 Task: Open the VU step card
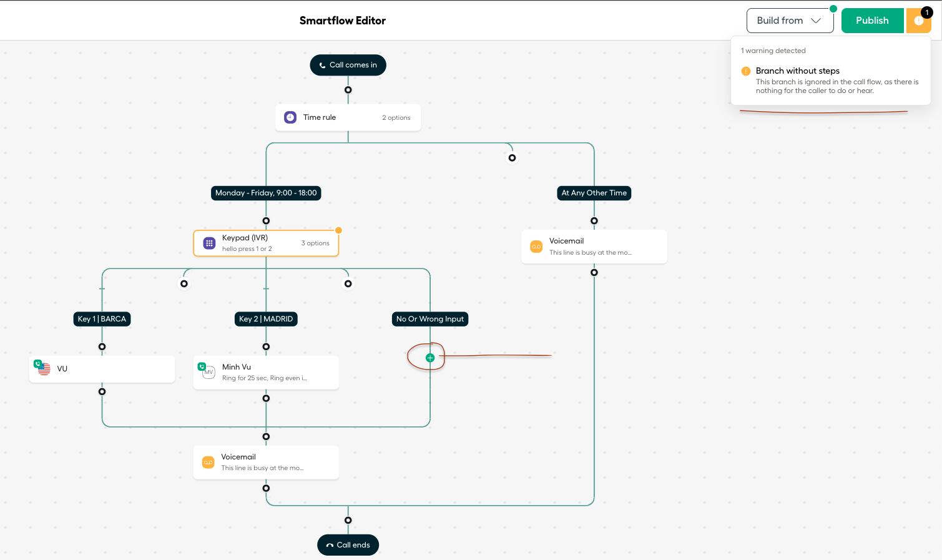coord(102,369)
